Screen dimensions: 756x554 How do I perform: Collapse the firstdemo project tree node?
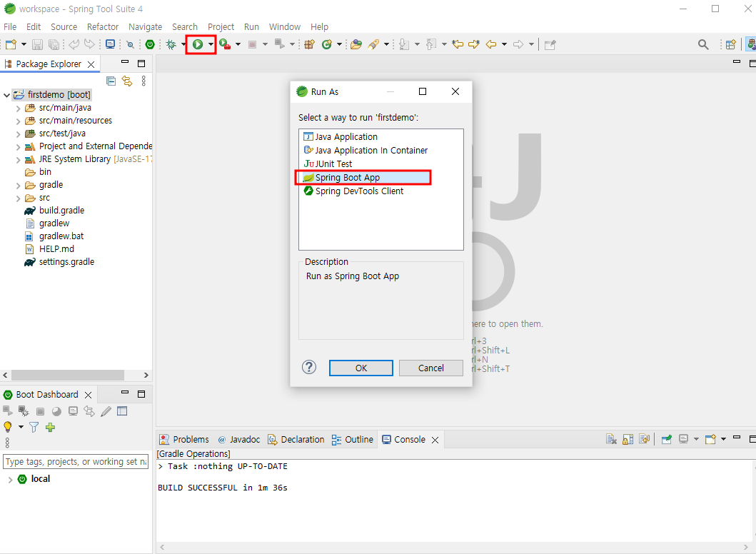pos(6,95)
